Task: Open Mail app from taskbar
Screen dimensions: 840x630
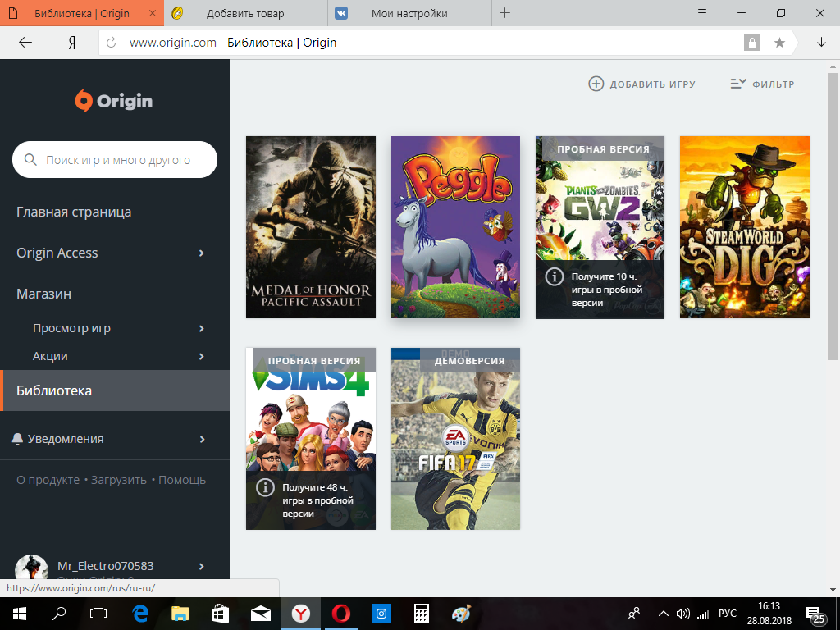Action: click(x=260, y=614)
